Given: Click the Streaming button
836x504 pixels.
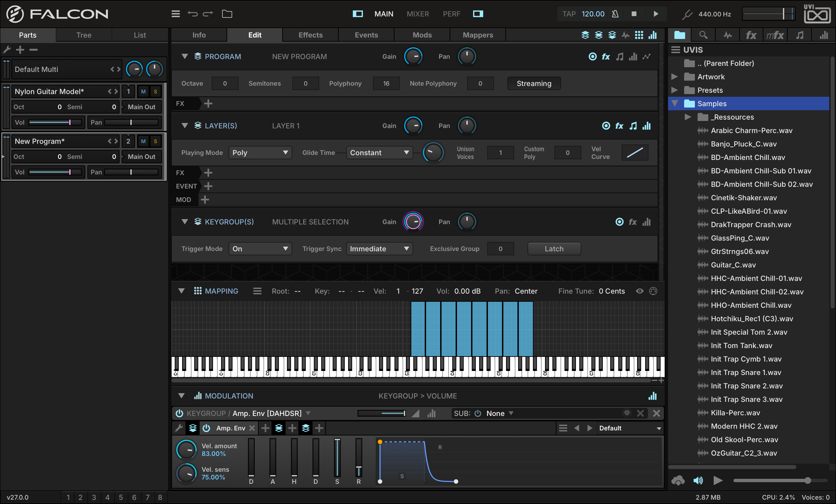Looking at the screenshot, I should point(534,83).
